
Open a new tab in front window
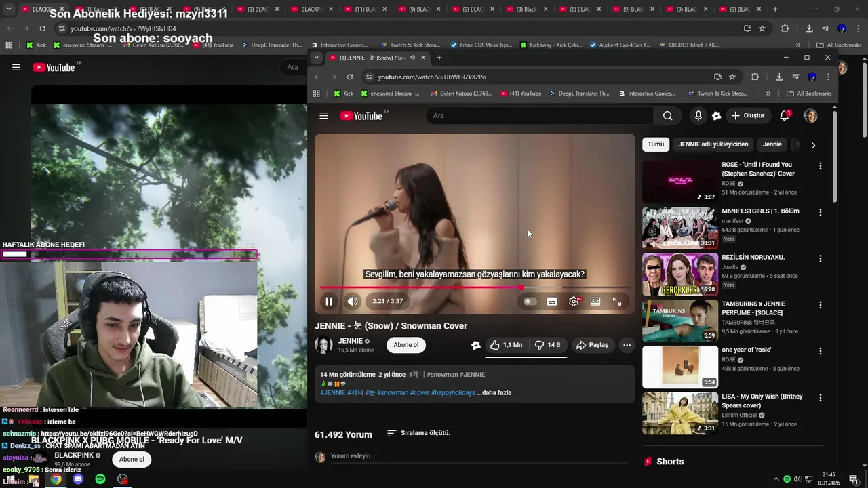pos(439,58)
